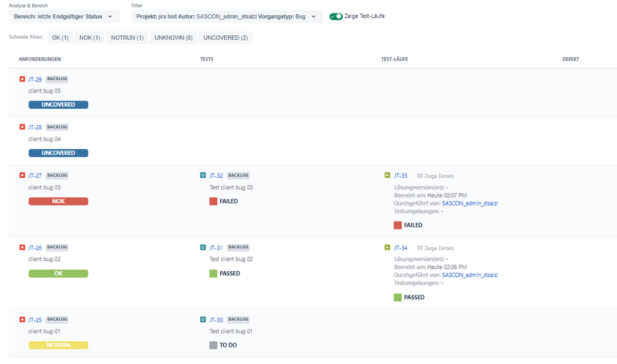Viewport: 617px width, 364px height.
Task: Click the test icon next to JT-31
Action: pyautogui.click(x=203, y=247)
